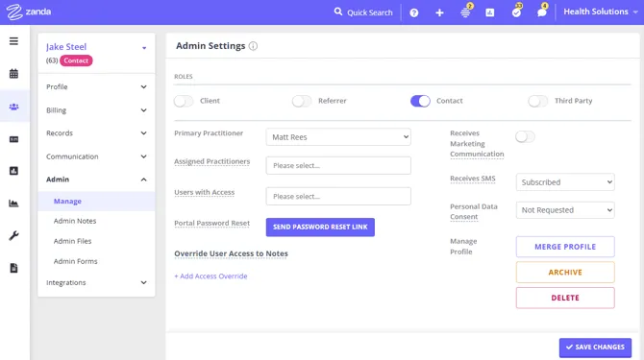
Task: Open the area graph reports icon in sidebar
Action: pos(14,203)
